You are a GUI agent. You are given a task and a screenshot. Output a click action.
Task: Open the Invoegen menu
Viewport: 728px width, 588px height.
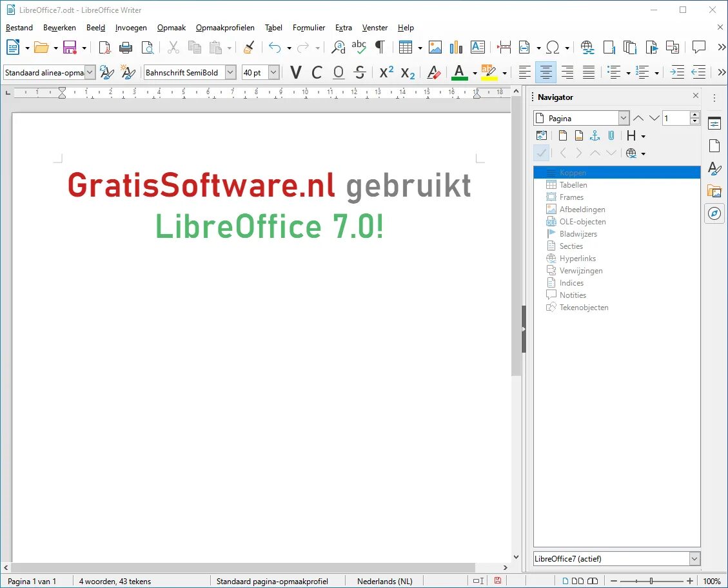131,28
